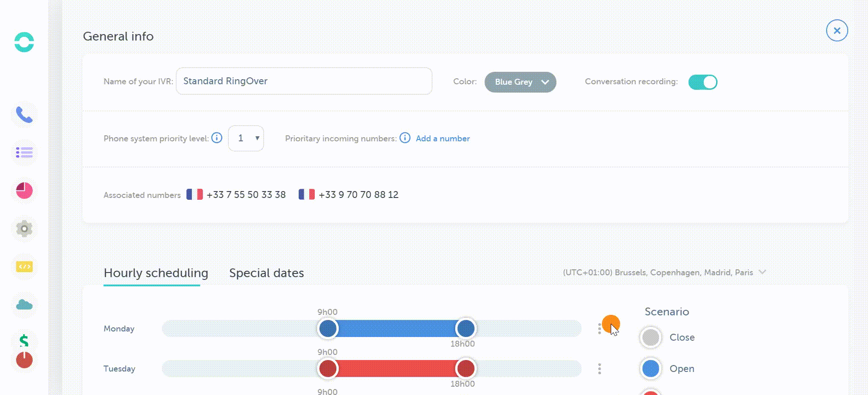
Task: Switch to Hourly scheduling tab
Action: (156, 273)
